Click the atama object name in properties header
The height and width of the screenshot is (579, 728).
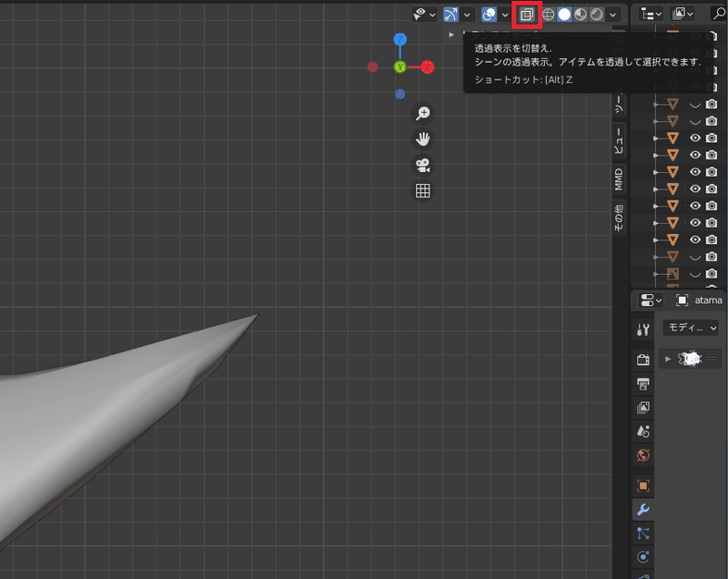(709, 300)
